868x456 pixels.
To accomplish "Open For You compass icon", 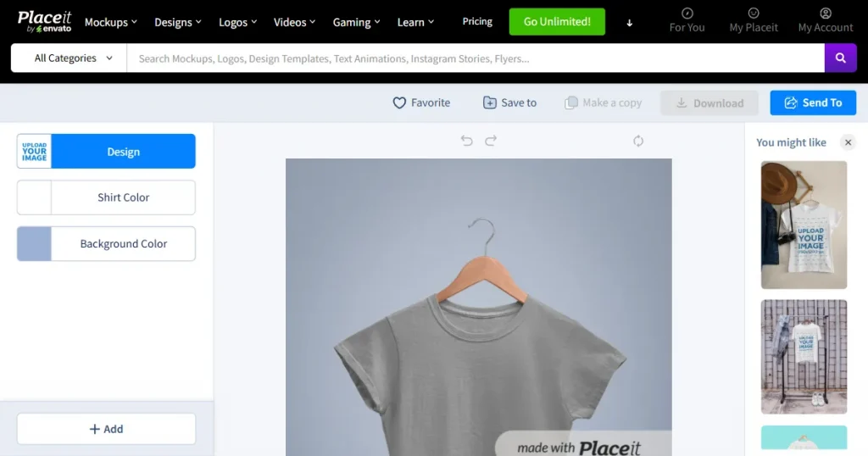I will click(x=687, y=14).
